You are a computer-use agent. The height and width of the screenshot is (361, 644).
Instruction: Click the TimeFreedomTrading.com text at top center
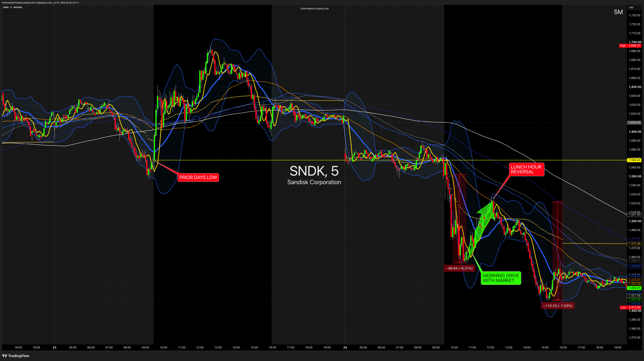pos(314,9)
